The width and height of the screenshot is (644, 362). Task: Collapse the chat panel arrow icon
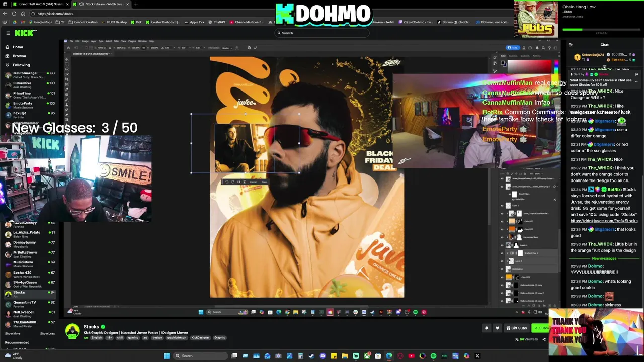tap(570, 45)
